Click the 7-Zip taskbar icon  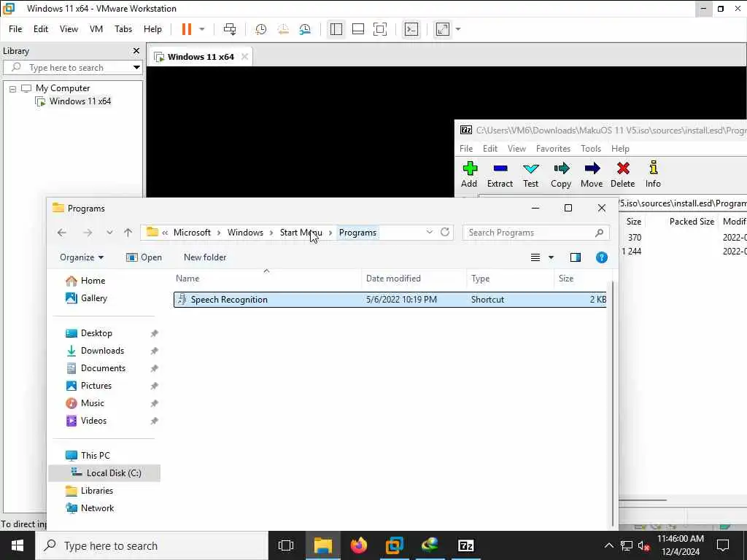click(x=465, y=545)
